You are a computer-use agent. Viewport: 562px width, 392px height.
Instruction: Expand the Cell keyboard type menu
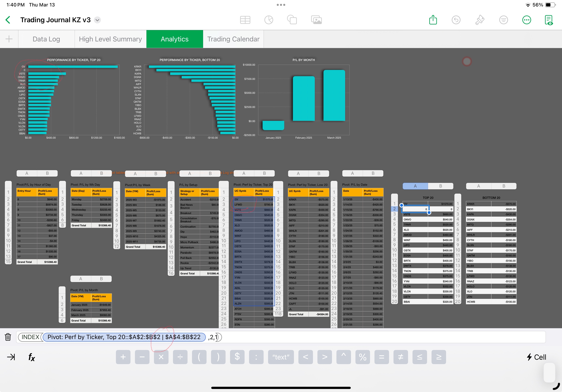(x=537, y=357)
